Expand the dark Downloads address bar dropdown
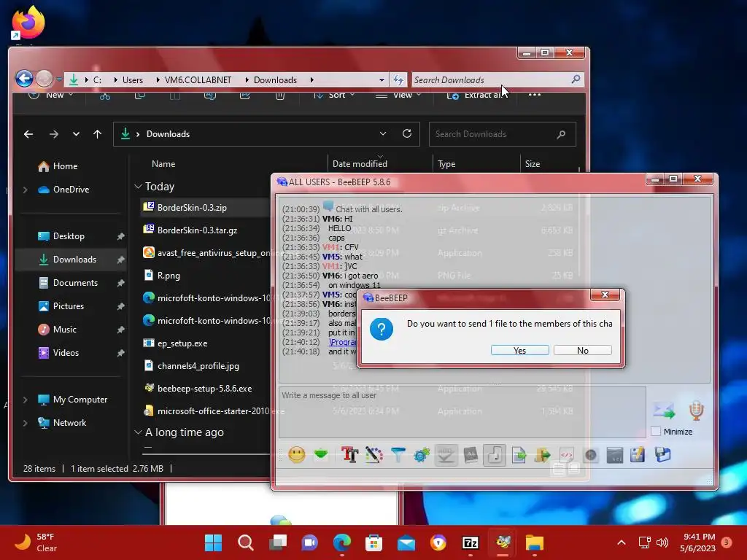The height and width of the screenshot is (560, 747). point(382,134)
